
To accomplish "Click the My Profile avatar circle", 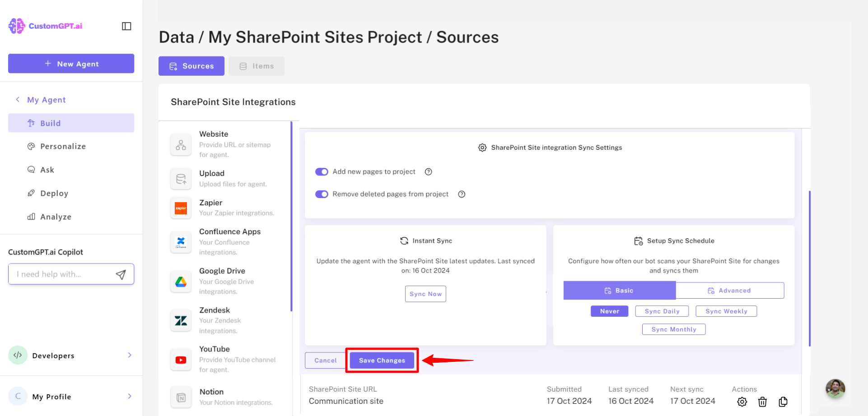I will (18, 396).
